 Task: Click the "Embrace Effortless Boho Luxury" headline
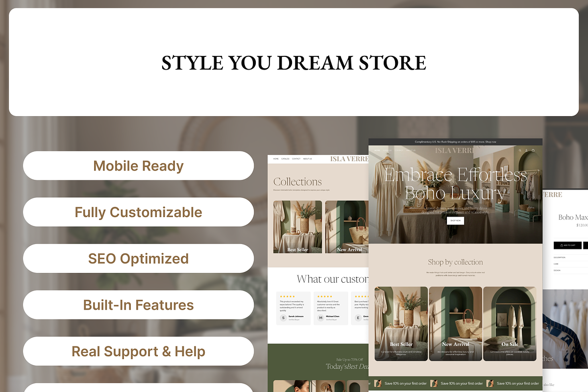point(455,184)
